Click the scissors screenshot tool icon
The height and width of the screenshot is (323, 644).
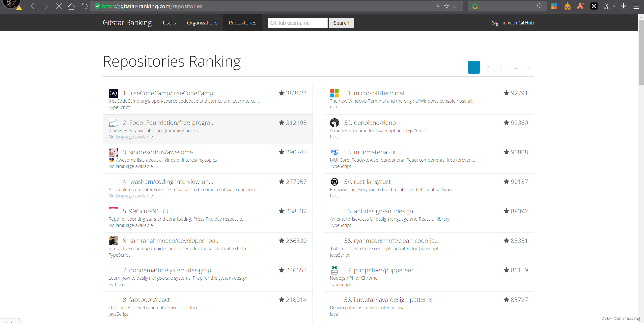click(606, 6)
